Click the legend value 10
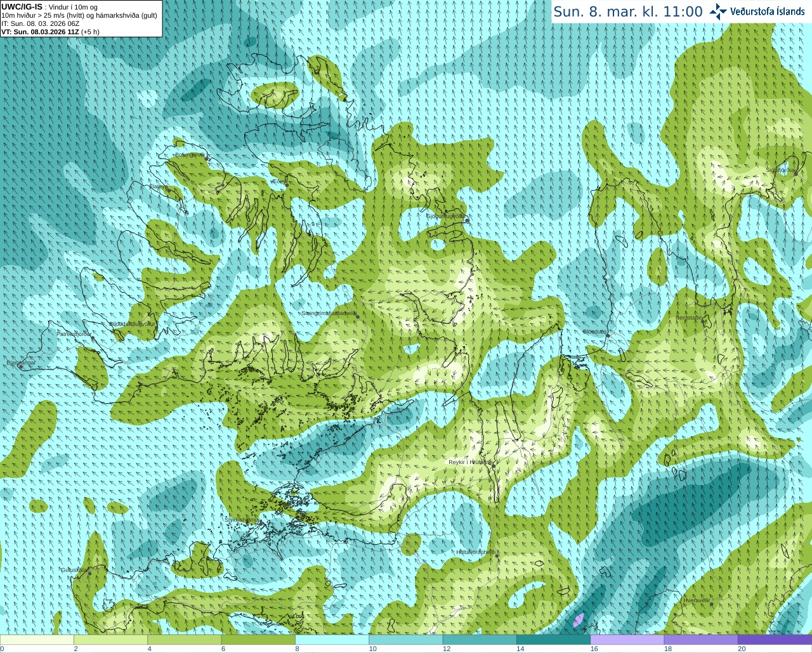The image size is (812, 653). (x=373, y=649)
